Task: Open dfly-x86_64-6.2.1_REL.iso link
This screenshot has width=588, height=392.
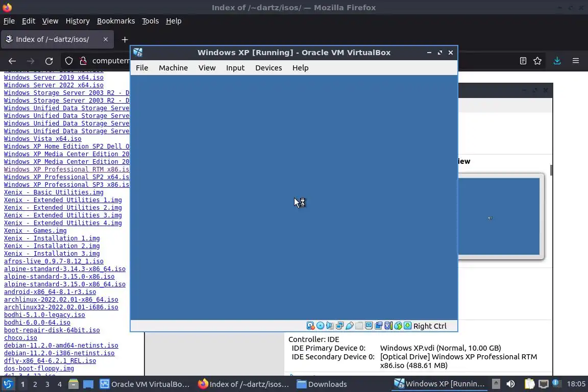Action: click(x=50, y=361)
